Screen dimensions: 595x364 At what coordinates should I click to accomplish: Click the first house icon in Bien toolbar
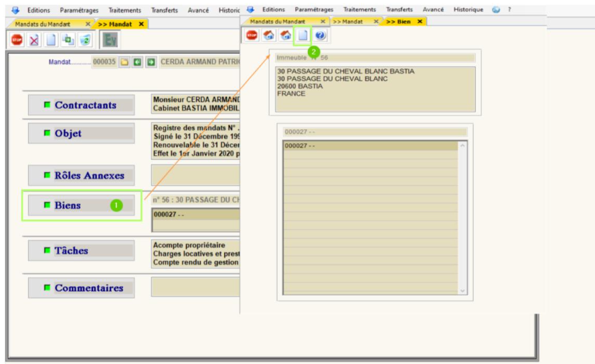coord(268,35)
